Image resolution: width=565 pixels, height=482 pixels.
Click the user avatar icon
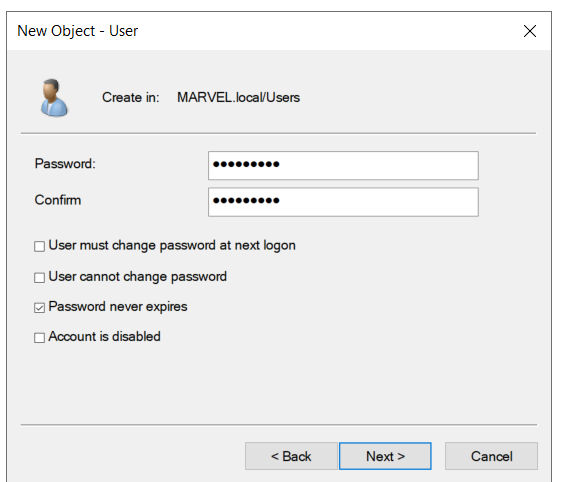(54, 98)
